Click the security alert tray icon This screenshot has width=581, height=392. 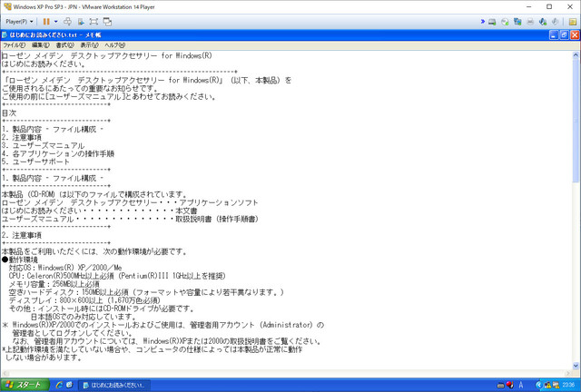point(547,386)
